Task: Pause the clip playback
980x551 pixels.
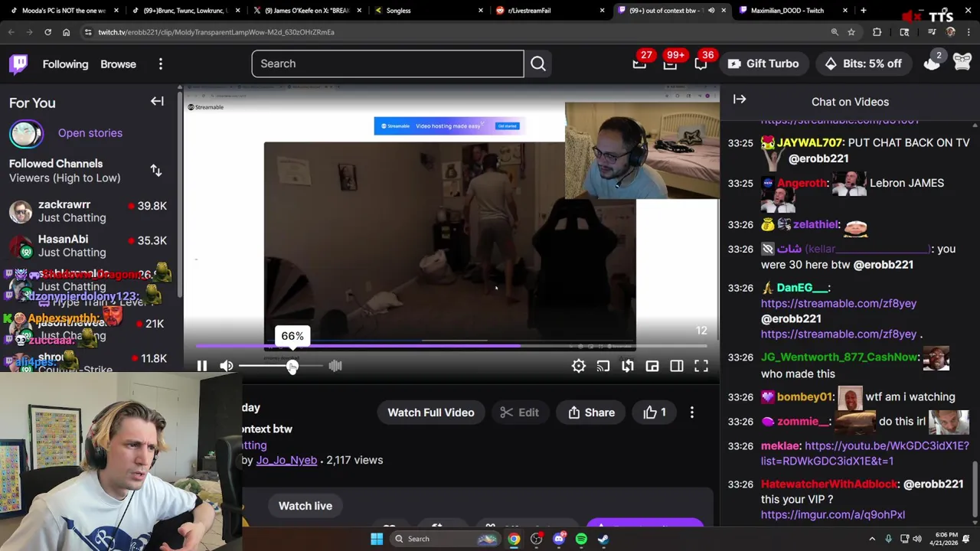Action: click(x=202, y=366)
